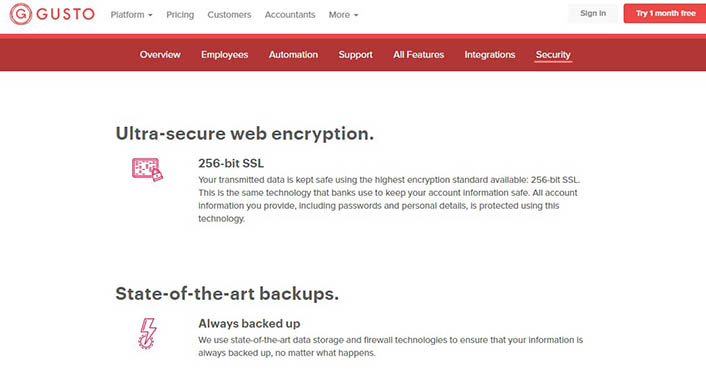Image resolution: width=706 pixels, height=377 pixels.
Task: View the All Features tab
Action: (x=418, y=55)
